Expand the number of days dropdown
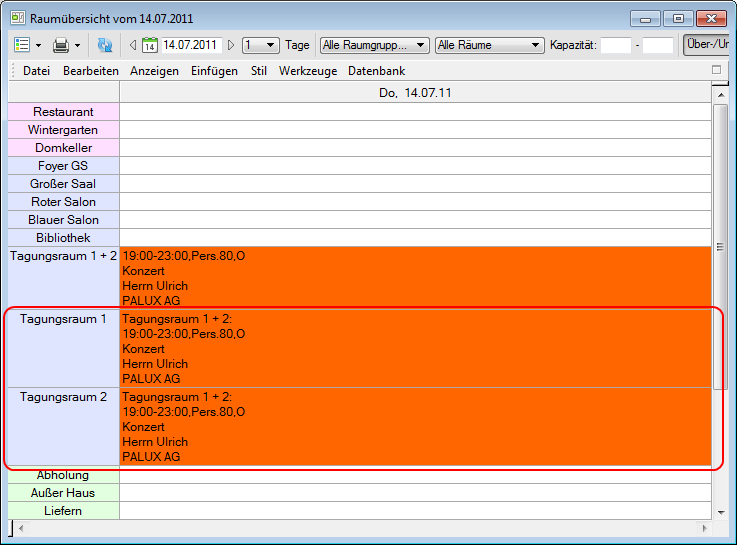Screen dimensions: 737x545 tap(271, 45)
